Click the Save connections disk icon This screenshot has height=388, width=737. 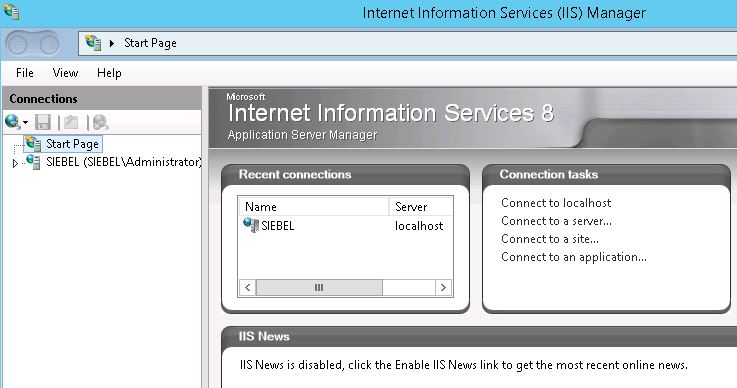pos(43,122)
